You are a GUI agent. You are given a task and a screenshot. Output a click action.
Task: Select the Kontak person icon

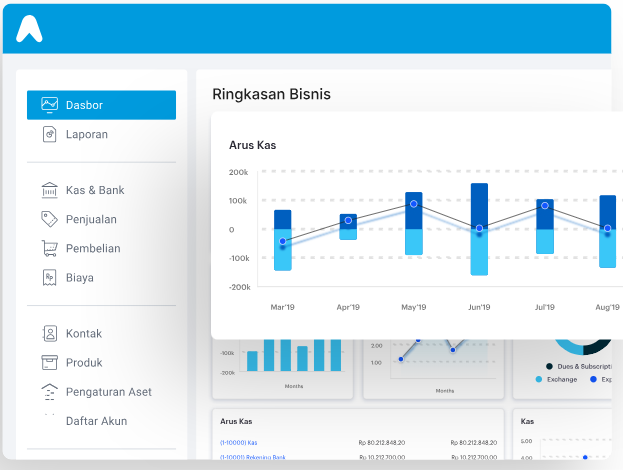50,333
